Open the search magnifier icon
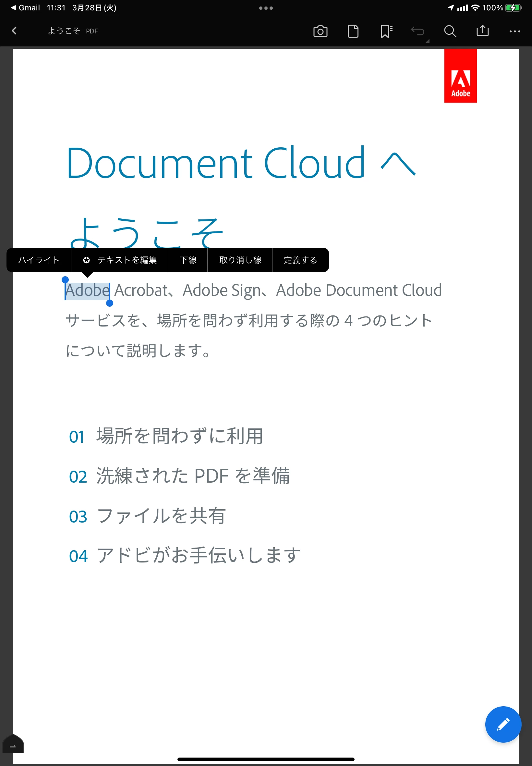The width and height of the screenshot is (532, 766). tap(450, 31)
